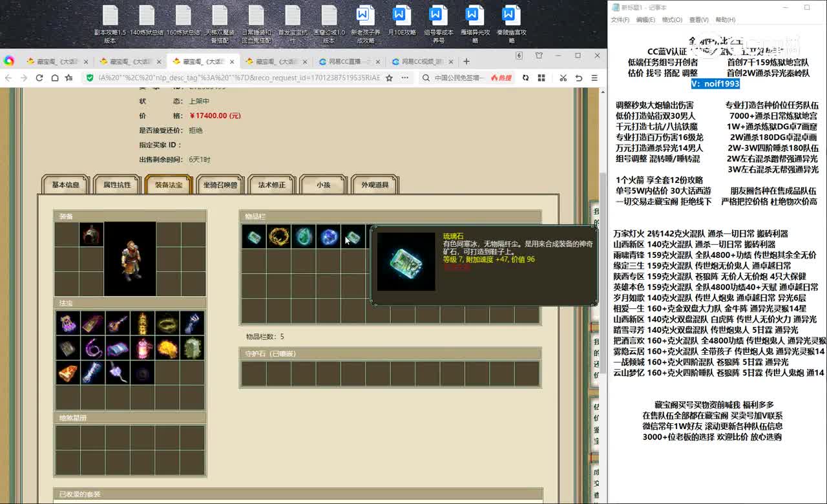Select the orange tile treasure in 法宝 grid
The width and height of the screenshot is (827, 504).
tap(67, 373)
